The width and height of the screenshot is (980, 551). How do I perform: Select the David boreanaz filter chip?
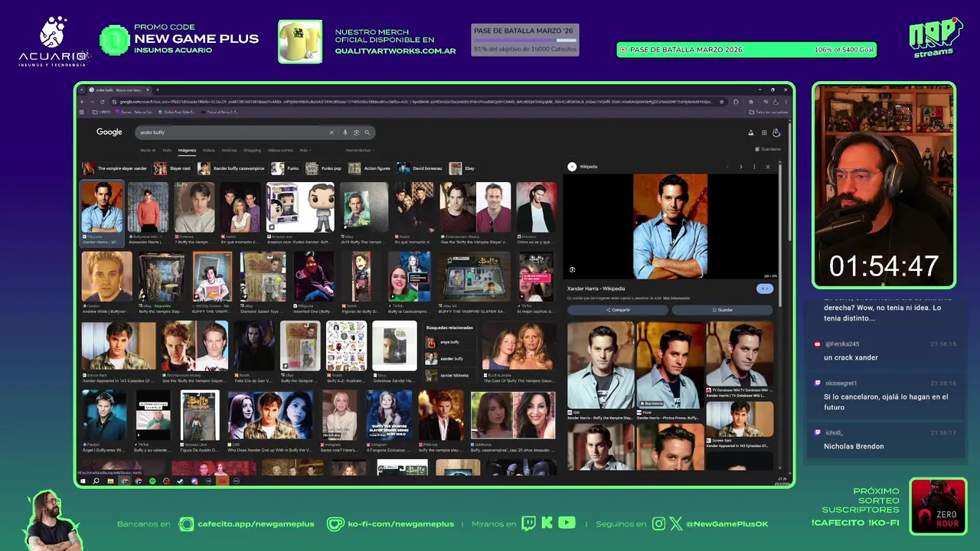[x=420, y=168]
